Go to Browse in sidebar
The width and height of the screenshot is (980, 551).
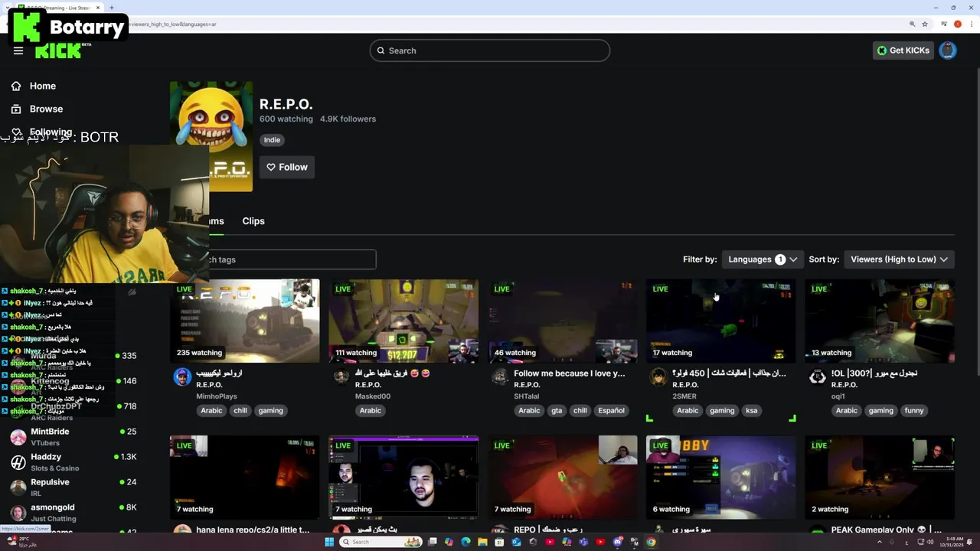point(46,109)
